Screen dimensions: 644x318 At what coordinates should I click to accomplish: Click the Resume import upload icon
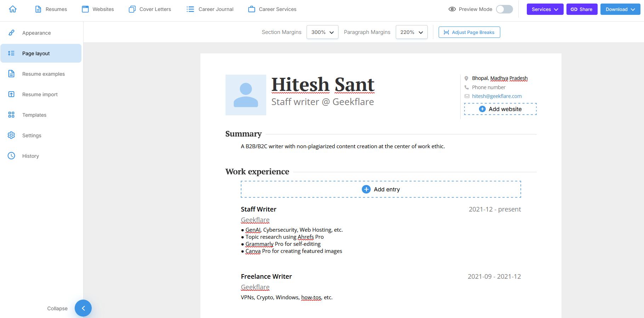tap(11, 94)
